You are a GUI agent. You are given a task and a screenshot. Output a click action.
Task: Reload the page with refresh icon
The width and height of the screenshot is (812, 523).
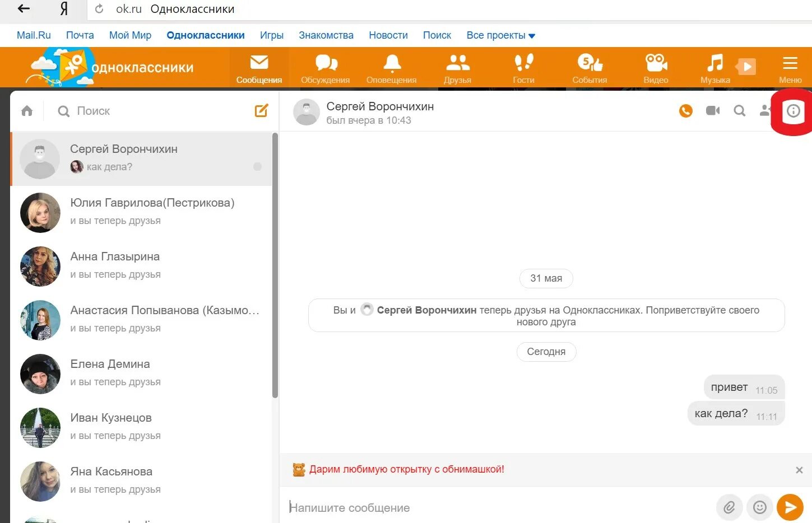click(x=99, y=9)
